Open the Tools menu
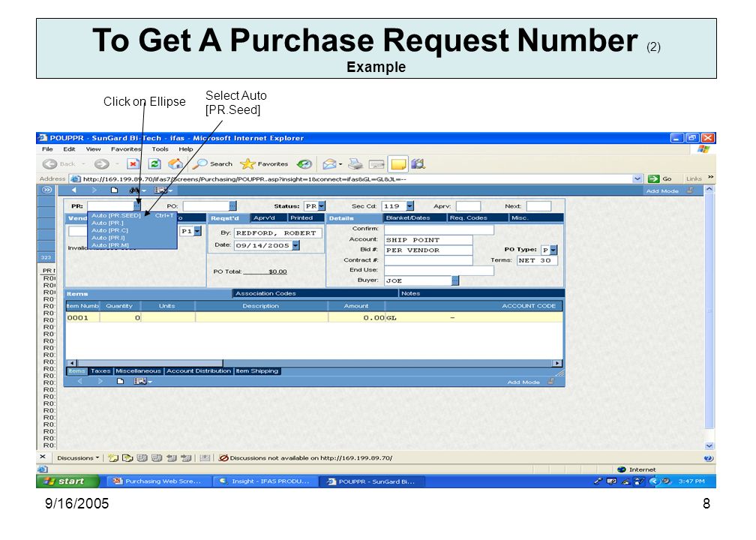756x540 pixels. click(160, 149)
